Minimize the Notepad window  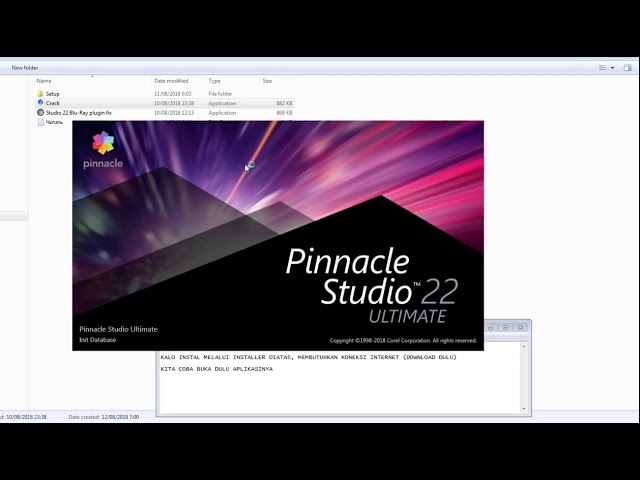[x=490, y=327]
